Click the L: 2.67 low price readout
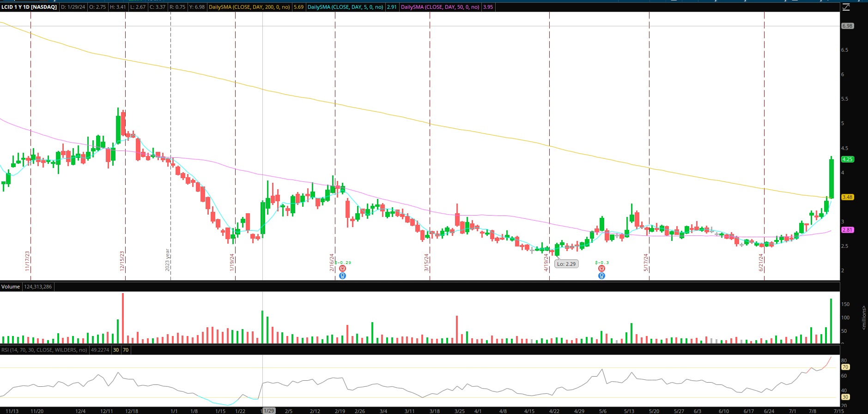868x414 pixels. click(138, 7)
